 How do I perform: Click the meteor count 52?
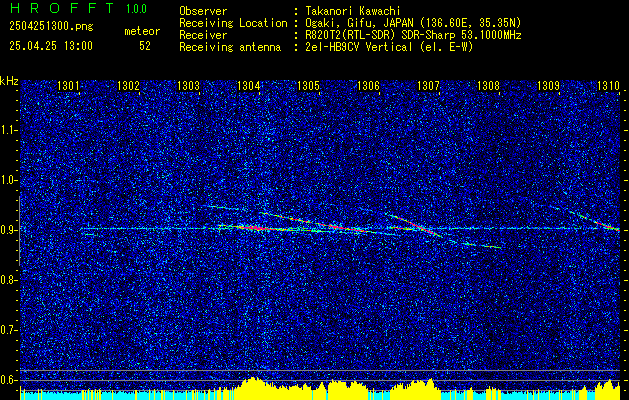pos(145,46)
